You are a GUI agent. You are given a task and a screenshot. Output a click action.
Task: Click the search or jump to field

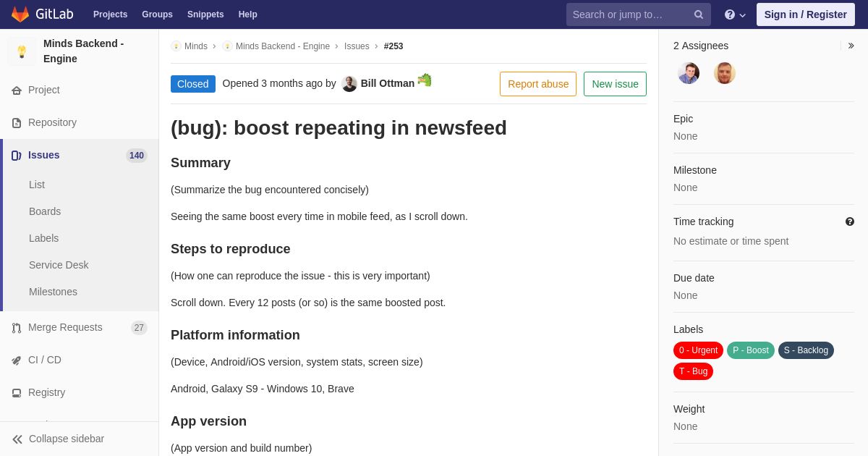[639, 14]
